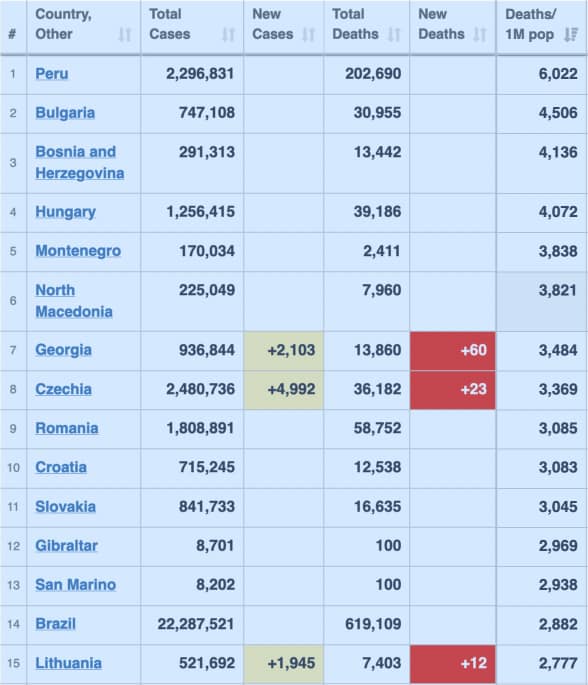This screenshot has width=588, height=685.
Task: Sort table by New Deaths icon
Action: coord(480,34)
